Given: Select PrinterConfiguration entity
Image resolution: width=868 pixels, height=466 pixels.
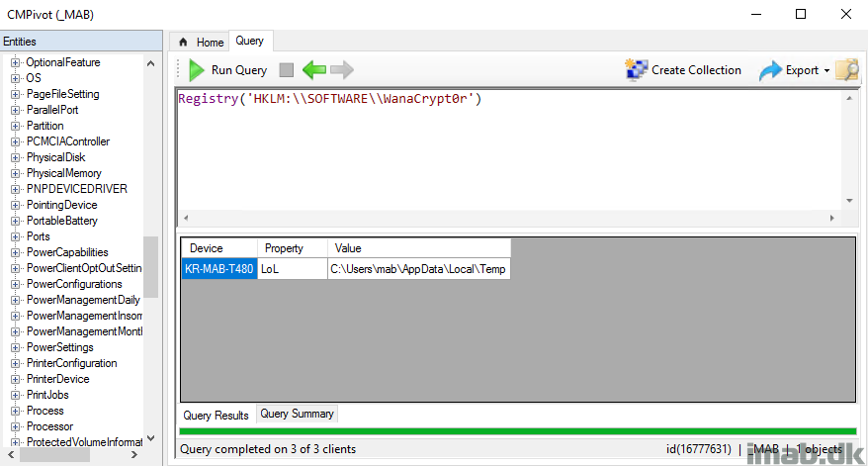Looking at the screenshot, I should [72, 363].
